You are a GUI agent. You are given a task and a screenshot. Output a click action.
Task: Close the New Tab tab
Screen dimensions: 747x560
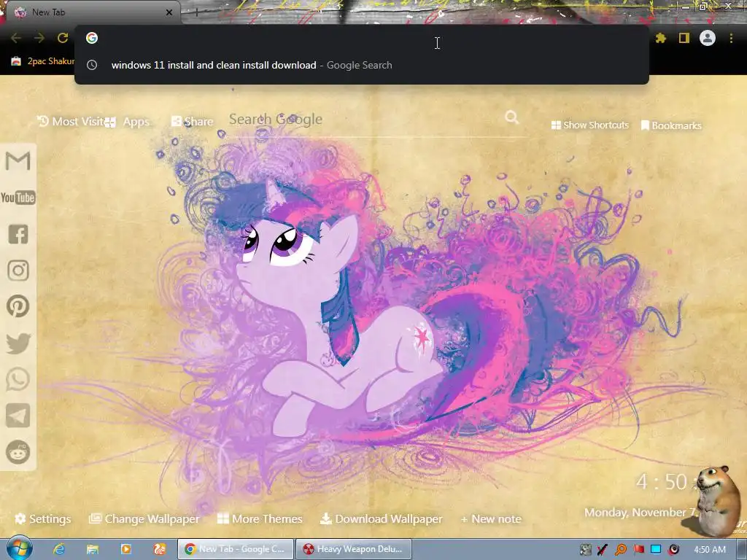coord(169,12)
